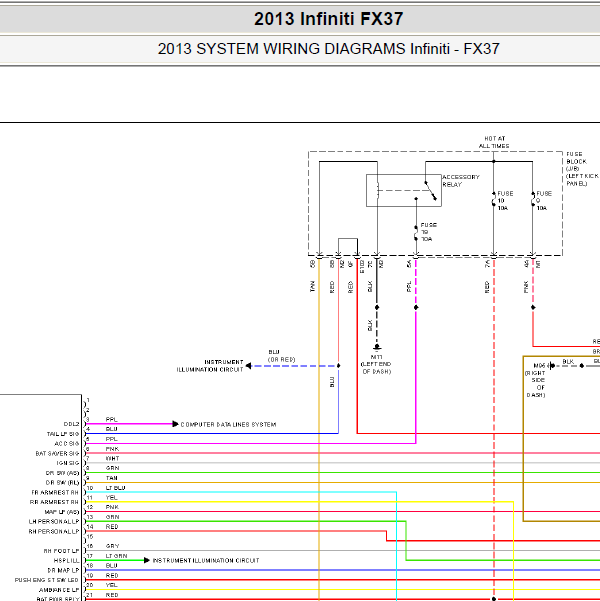
Task: Click the "WHT" wire color at pin 7
Action: (x=112, y=458)
